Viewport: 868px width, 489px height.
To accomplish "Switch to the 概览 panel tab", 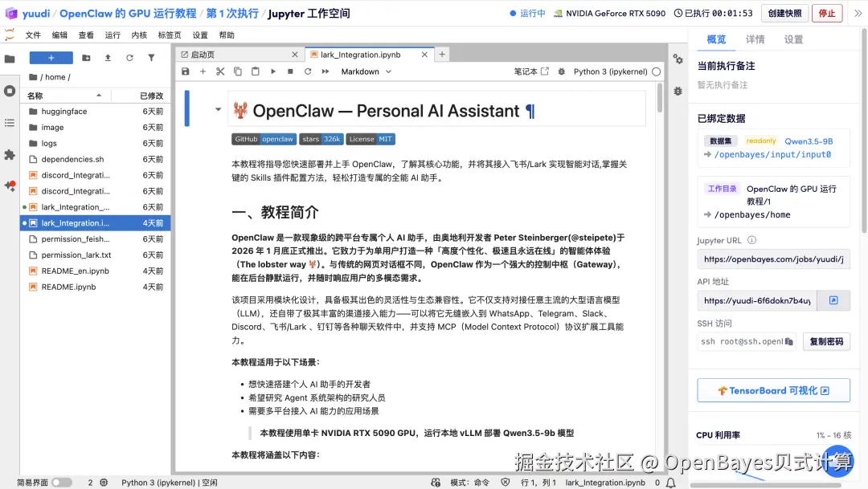I will [716, 39].
